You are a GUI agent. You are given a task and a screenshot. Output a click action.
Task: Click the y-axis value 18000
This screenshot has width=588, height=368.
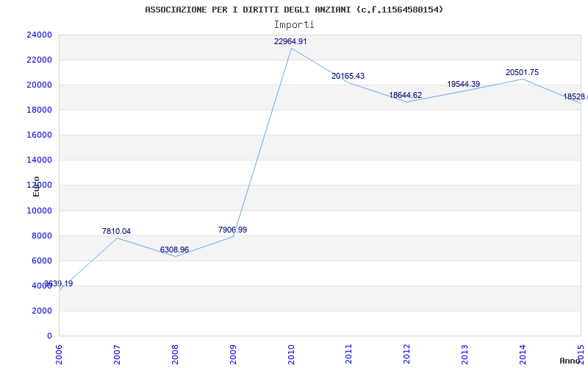[39, 110]
